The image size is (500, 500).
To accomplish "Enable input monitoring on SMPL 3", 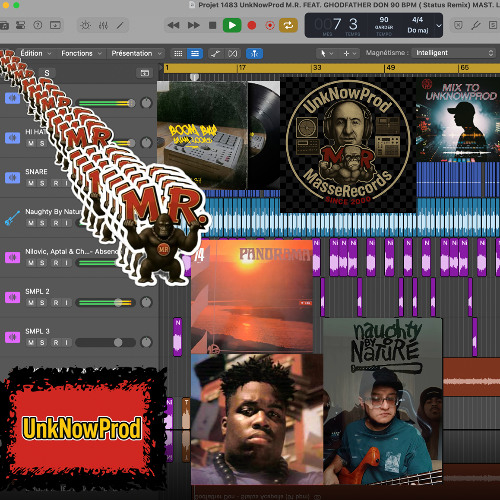I will [67, 343].
